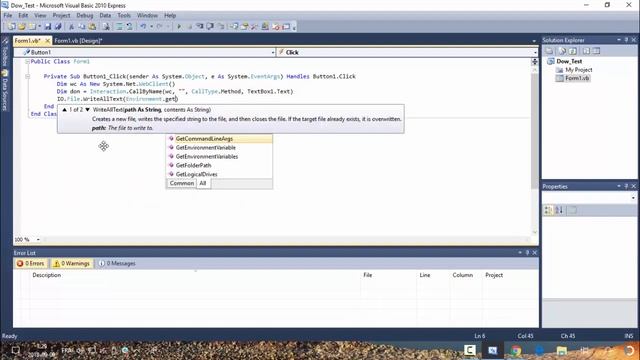Click the Find toolbar icon
Image resolution: width=640 pixels, height=360 pixels.
click(x=106, y=27)
